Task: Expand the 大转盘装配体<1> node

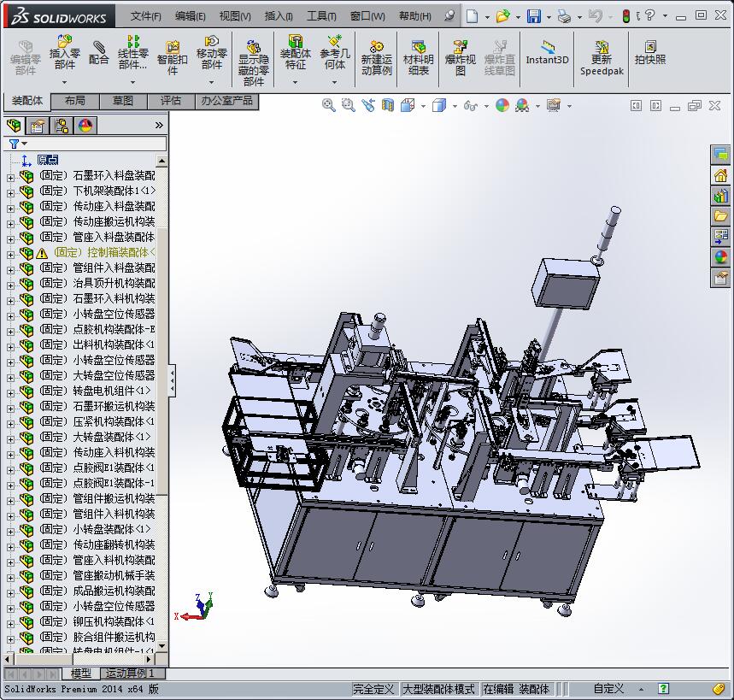Action: [x=10, y=439]
